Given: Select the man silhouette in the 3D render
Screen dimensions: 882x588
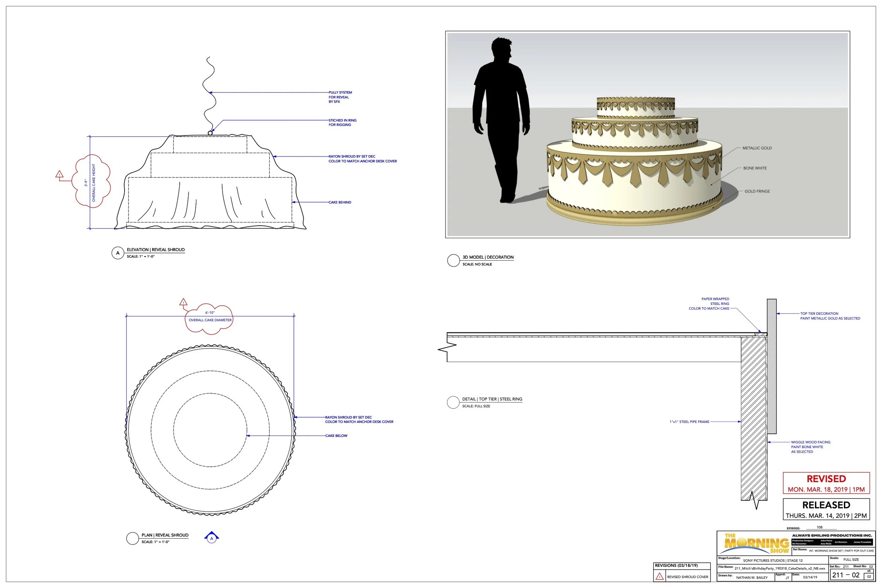Looking at the screenshot, I should 501,120.
